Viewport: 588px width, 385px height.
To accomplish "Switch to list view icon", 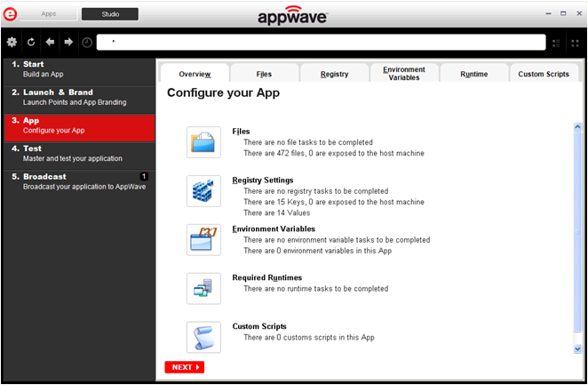I will [x=556, y=44].
